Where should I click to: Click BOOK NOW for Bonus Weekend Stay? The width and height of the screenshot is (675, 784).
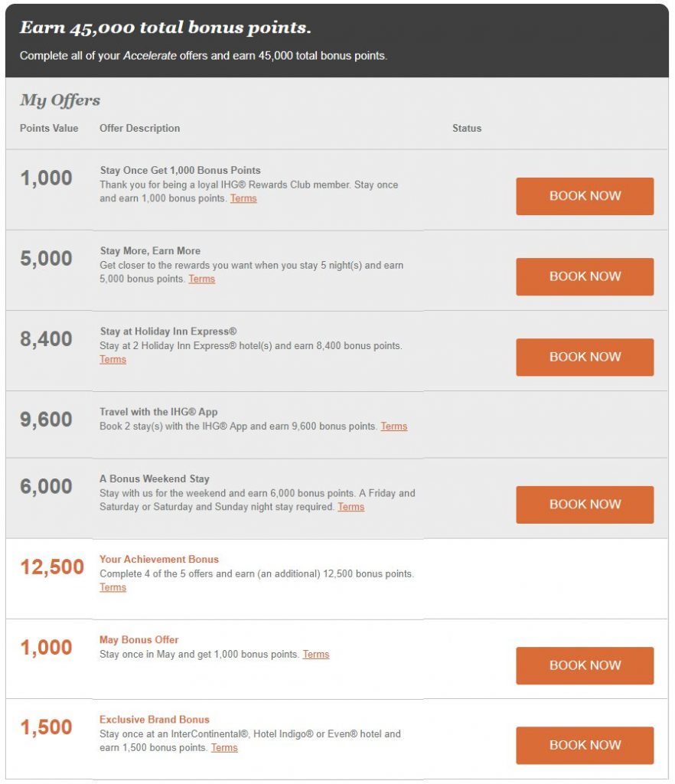coord(585,505)
